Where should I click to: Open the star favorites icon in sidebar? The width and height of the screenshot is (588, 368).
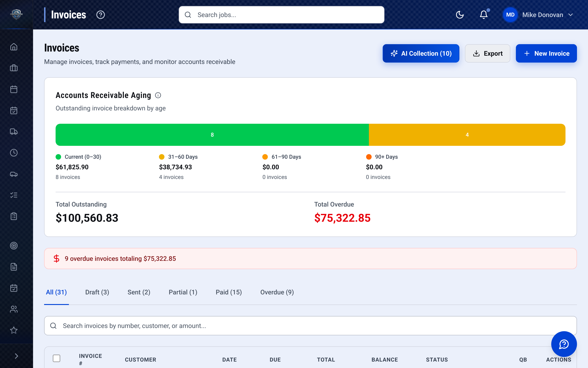pos(14,330)
